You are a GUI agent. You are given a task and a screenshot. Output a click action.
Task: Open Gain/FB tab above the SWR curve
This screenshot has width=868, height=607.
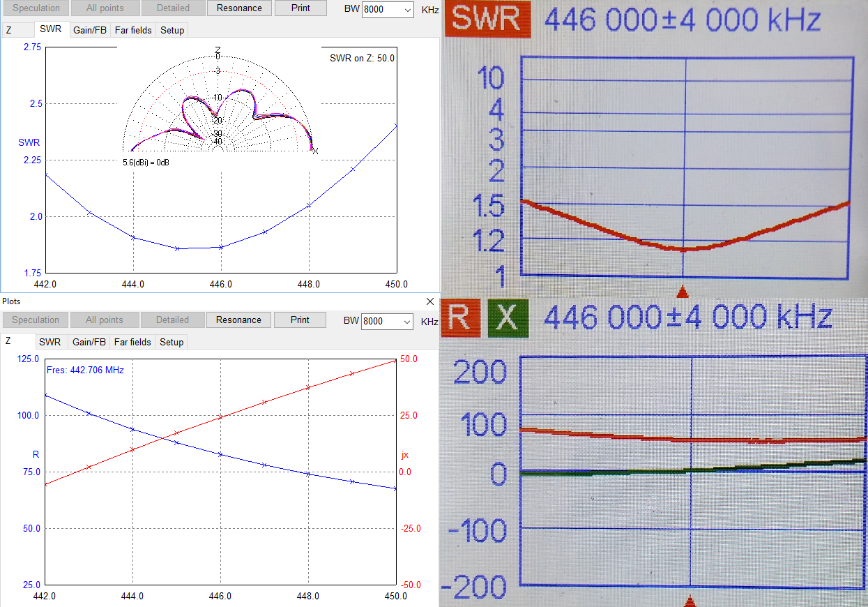pyautogui.click(x=90, y=30)
